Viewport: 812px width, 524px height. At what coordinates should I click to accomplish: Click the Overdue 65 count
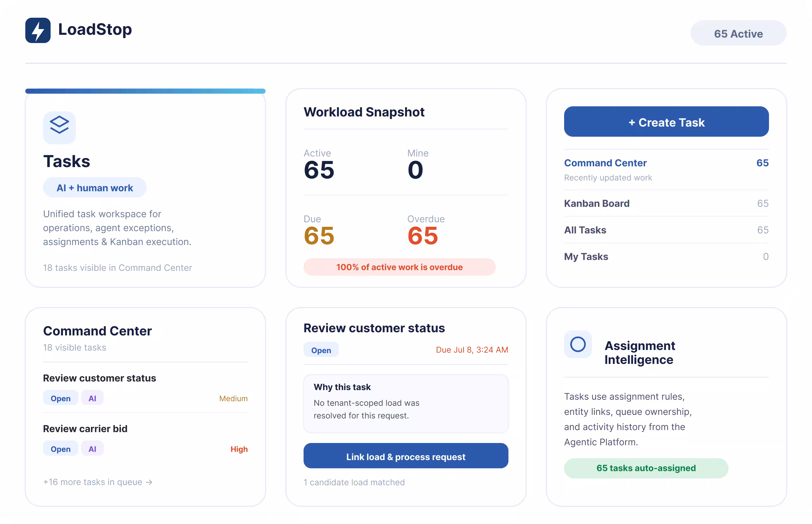(x=422, y=235)
